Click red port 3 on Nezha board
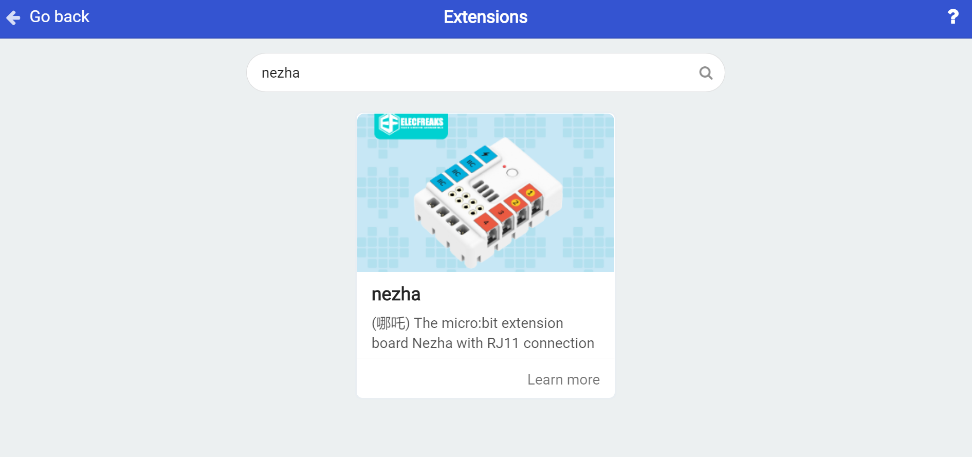972x457 pixels. 501,211
